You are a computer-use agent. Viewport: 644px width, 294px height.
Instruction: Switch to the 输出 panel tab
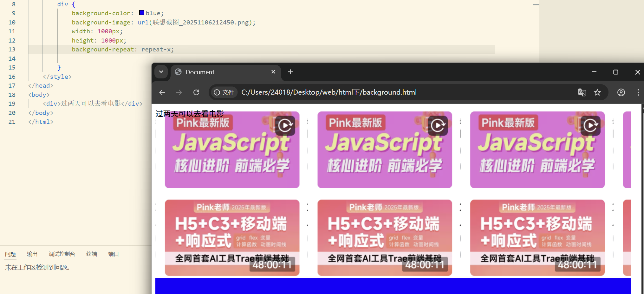click(32, 254)
